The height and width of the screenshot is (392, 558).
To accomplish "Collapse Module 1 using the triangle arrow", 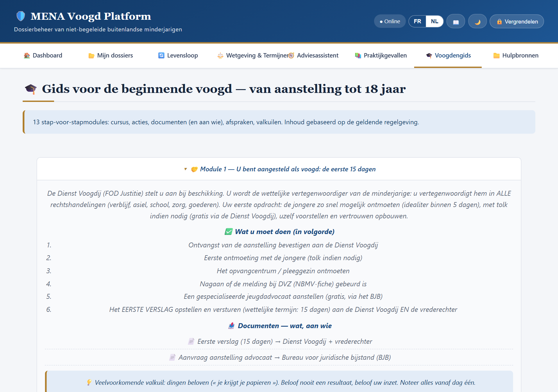I will click(x=185, y=169).
